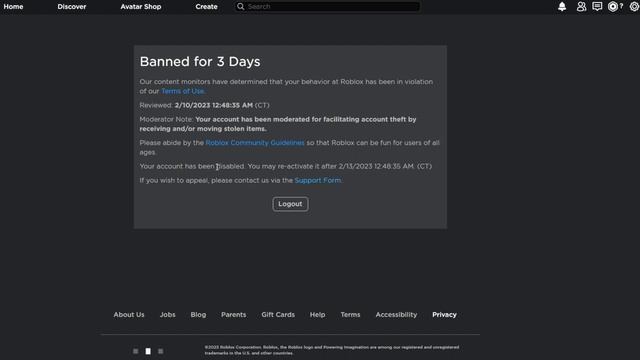Open the Support Form link
The height and width of the screenshot is (360, 640).
click(318, 180)
